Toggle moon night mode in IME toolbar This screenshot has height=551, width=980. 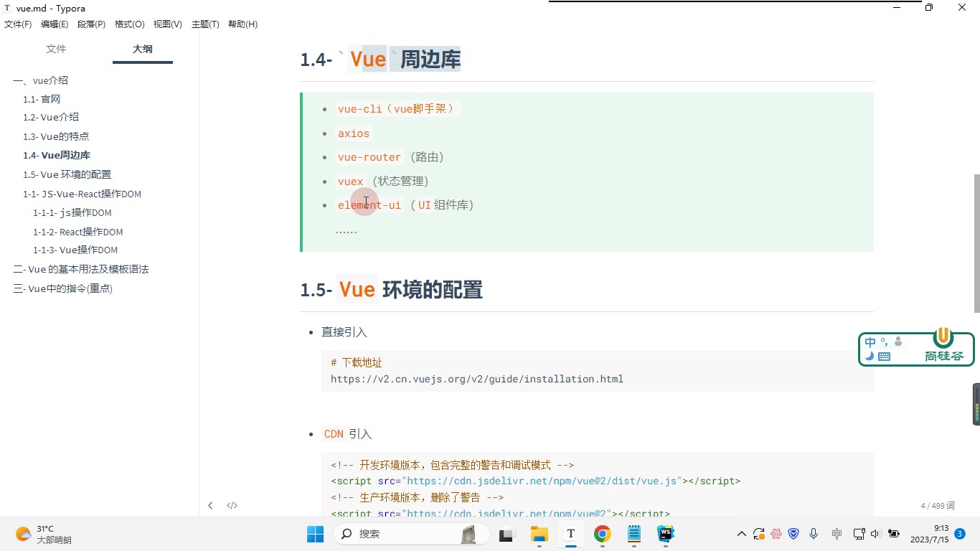pos(870,356)
